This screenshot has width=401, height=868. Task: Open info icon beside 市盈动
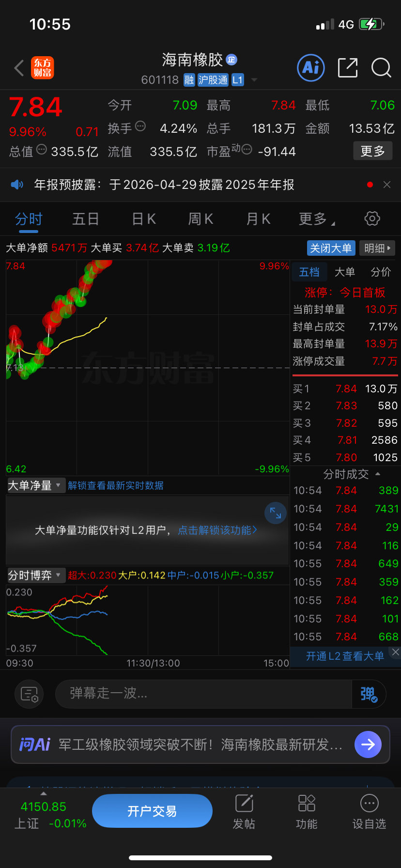[x=247, y=150]
